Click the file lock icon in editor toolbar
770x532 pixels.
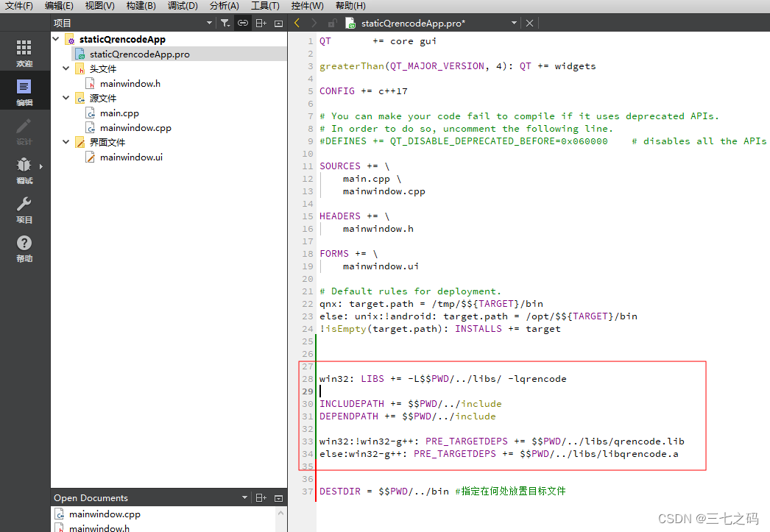click(x=333, y=23)
